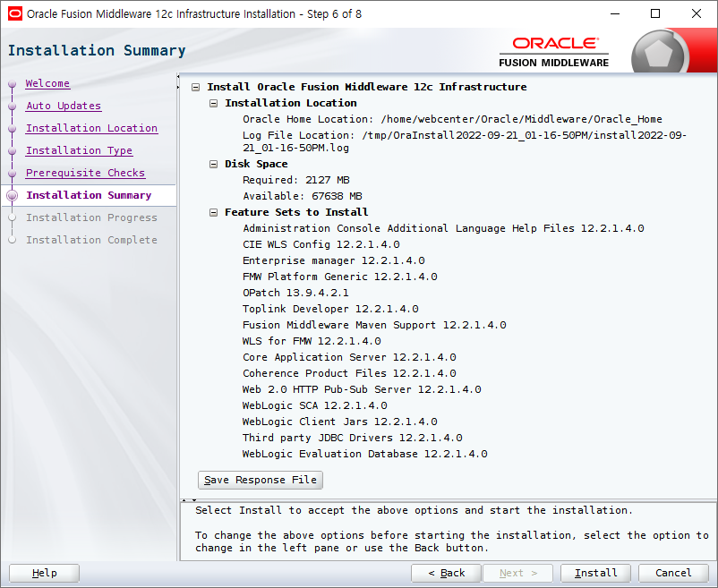
Task: Click the Install Oracle Fusion Middleware 12c Infrastructure heading
Action: click(367, 87)
